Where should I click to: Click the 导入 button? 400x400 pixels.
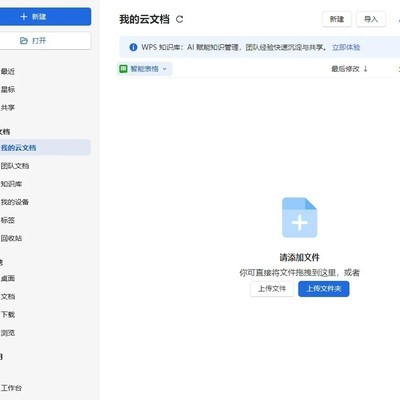tap(371, 19)
